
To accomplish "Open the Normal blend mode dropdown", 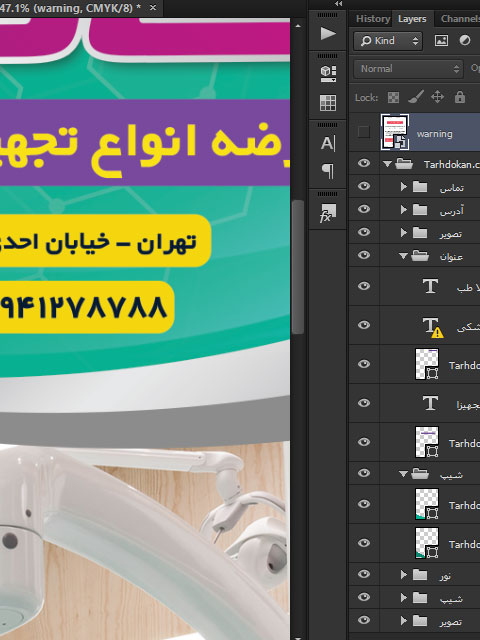I will click(x=408, y=69).
